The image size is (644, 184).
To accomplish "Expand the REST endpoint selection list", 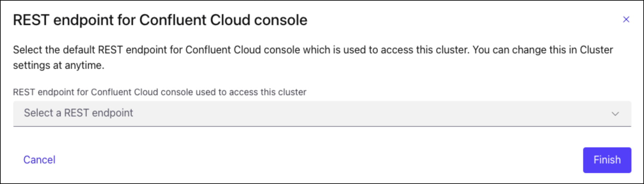I will pyautogui.click(x=322, y=113).
